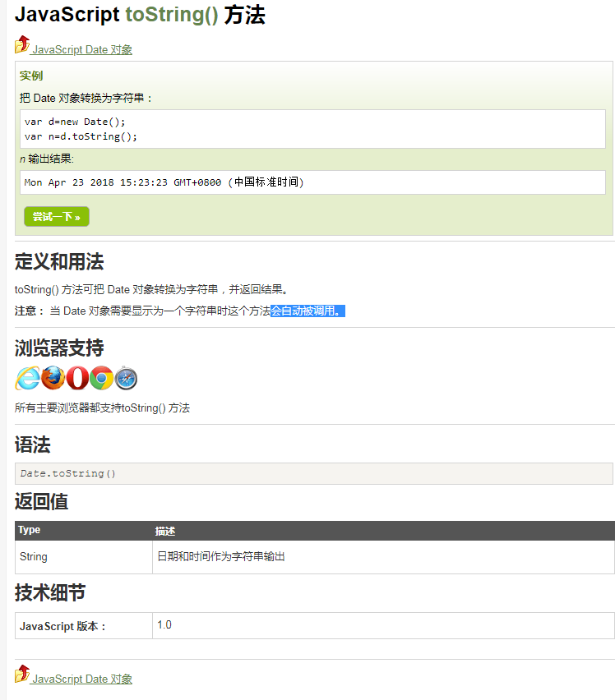Click the Chrome browser icon
615x700 pixels.
101,378
